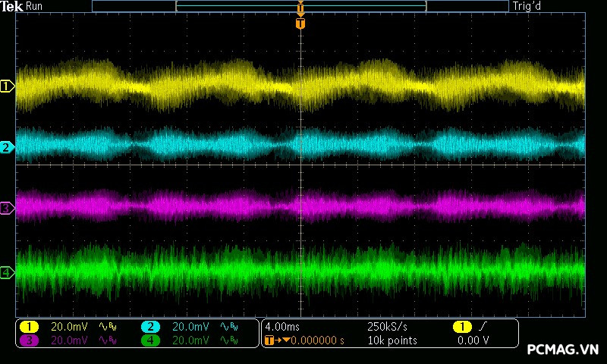Select the cyan channel 2 badge in readout
This screenshot has width=607, height=364.
click(x=151, y=327)
